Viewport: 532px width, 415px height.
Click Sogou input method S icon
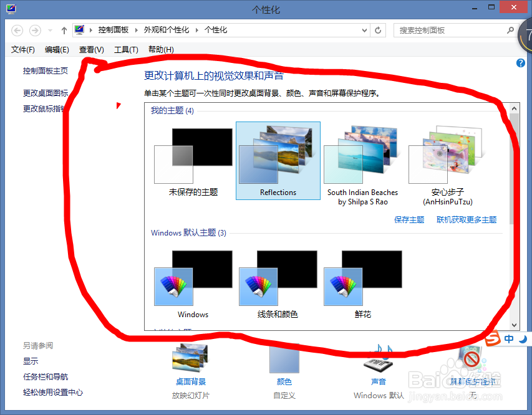click(493, 338)
